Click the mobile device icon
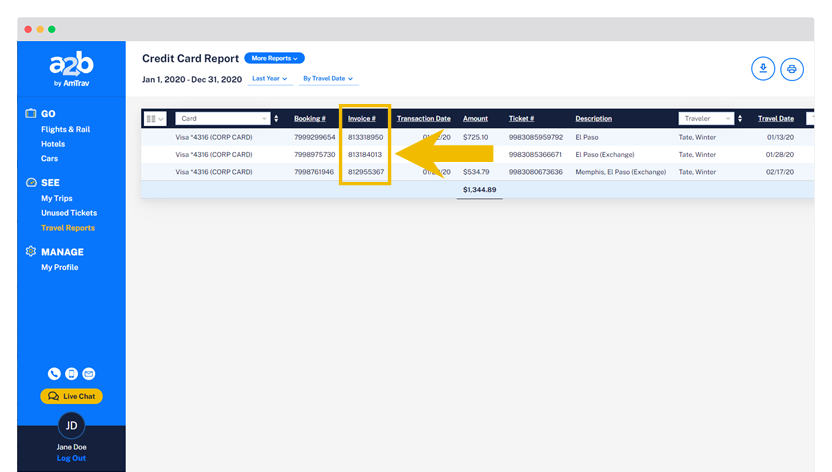This screenshot has height=472, width=832. (x=71, y=374)
